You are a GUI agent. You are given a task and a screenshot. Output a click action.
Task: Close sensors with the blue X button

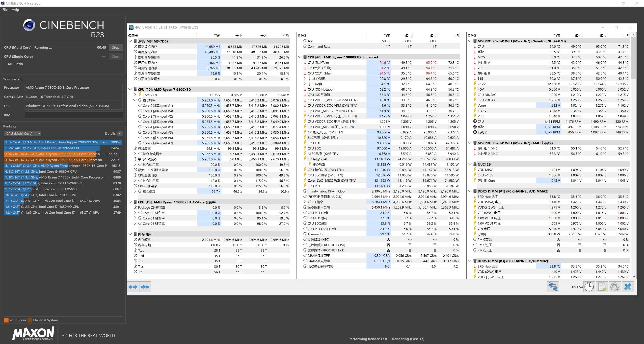(x=628, y=287)
